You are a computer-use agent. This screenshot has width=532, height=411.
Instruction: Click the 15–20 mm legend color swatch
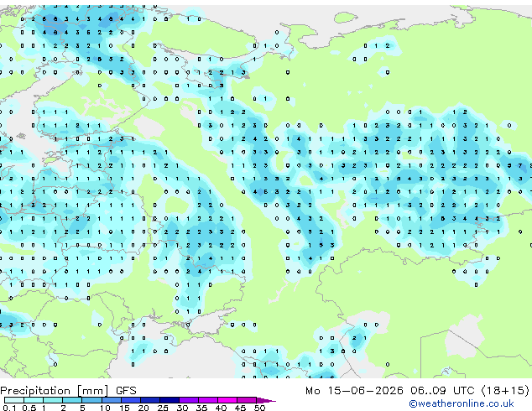(x=130, y=400)
